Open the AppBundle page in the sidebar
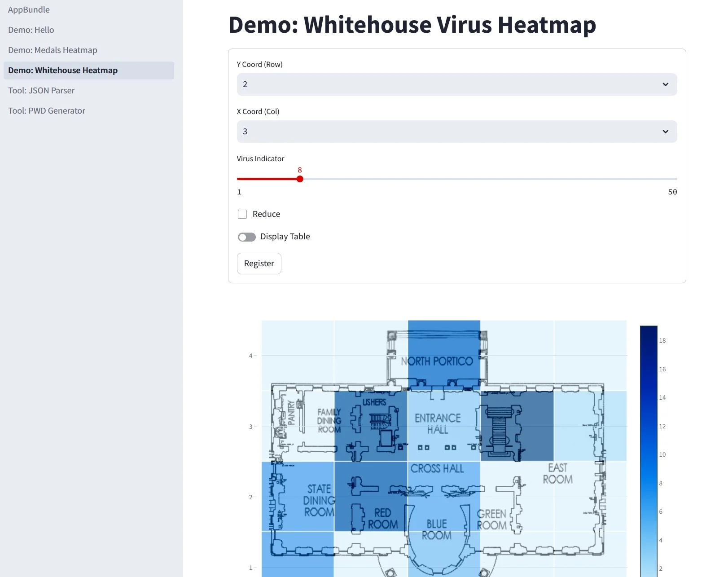This screenshot has height=577, width=728. point(29,10)
